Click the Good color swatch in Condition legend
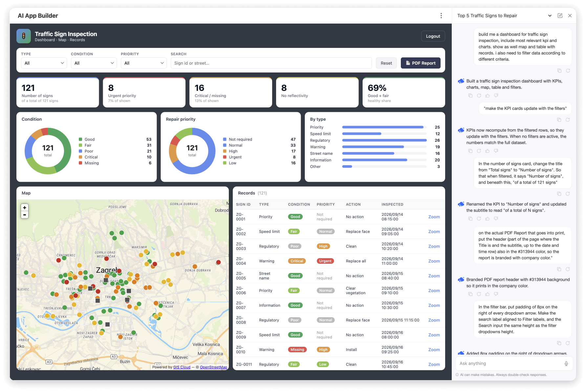Image resolution: width=586 pixels, height=392 pixels. [80, 139]
